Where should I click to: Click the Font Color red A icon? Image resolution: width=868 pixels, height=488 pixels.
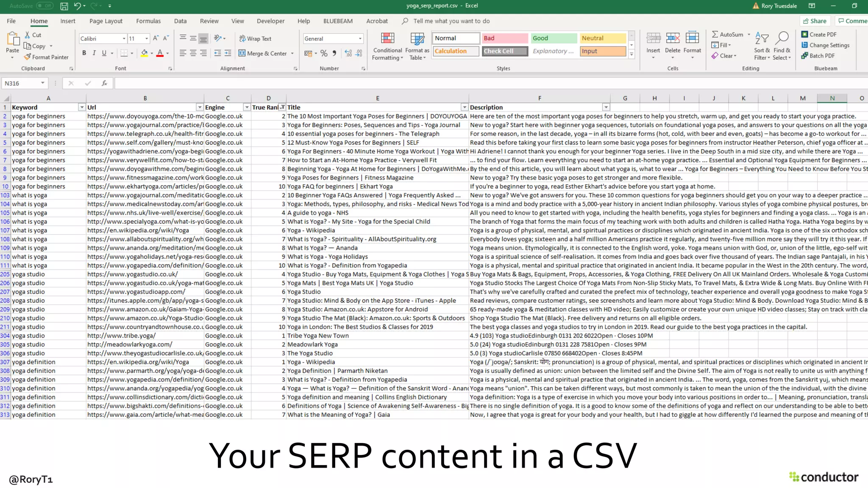point(160,53)
